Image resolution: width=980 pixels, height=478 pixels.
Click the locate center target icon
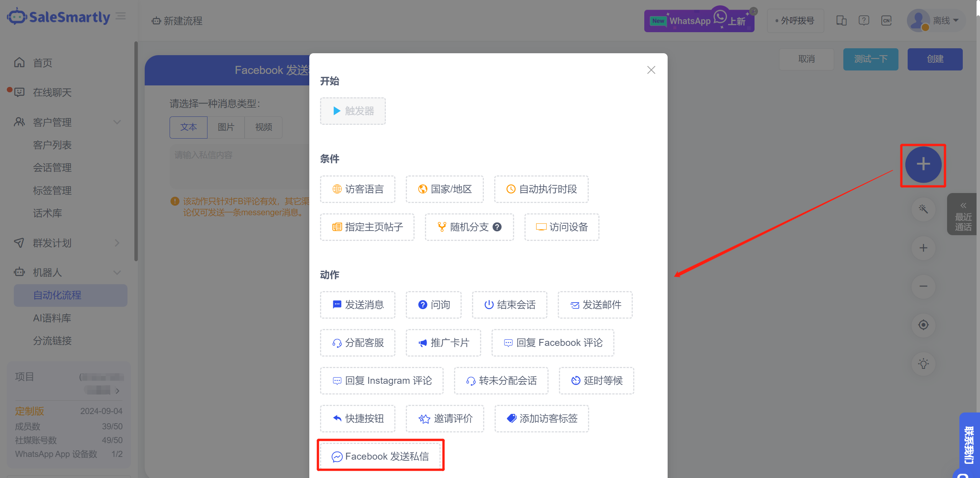click(x=923, y=325)
